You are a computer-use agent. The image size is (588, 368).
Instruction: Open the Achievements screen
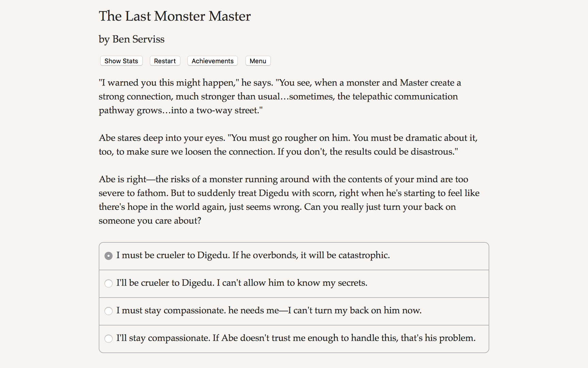212,61
